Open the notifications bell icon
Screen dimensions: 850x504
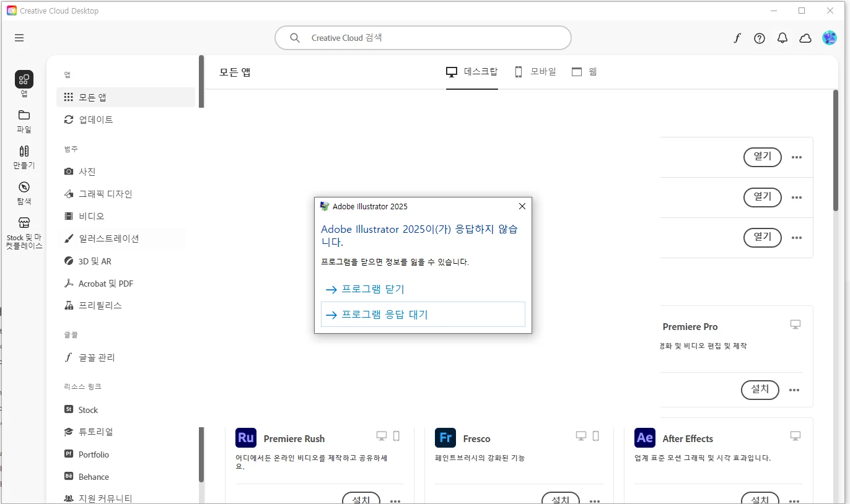[x=782, y=38]
